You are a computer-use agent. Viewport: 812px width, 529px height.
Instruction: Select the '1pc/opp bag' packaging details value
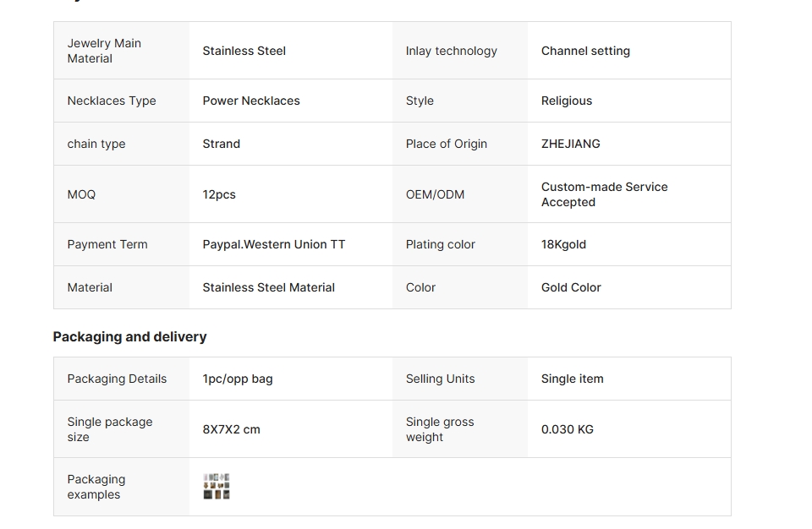click(238, 379)
